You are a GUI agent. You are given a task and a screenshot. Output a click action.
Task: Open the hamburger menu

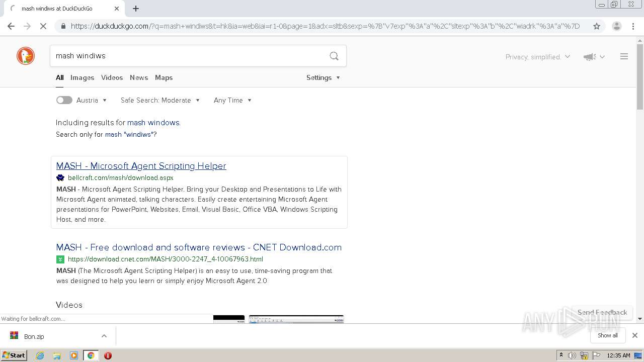click(x=624, y=57)
